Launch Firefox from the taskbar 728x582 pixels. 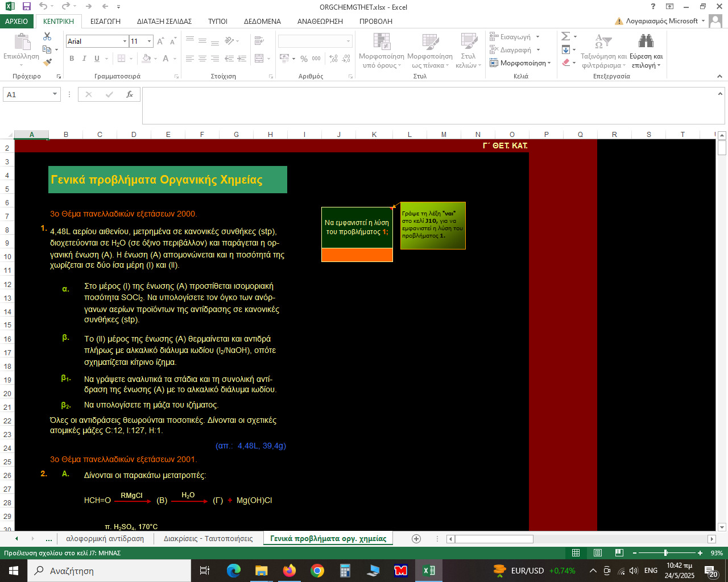coord(289,571)
